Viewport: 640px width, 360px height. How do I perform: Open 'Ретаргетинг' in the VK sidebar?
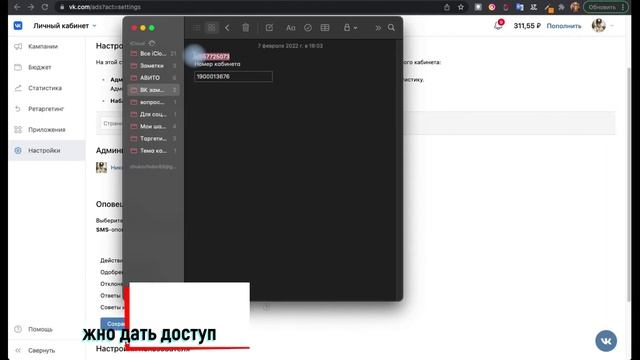(x=46, y=109)
